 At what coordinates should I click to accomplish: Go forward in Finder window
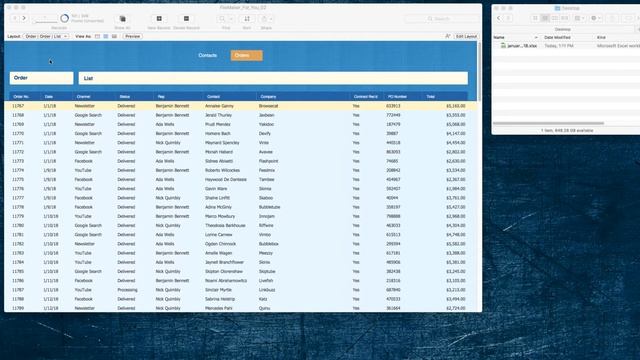pos(508,18)
